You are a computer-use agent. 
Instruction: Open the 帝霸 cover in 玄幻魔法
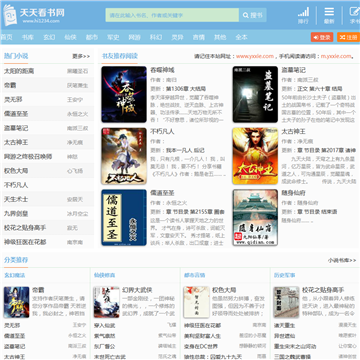pyautogui.click(x=17, y=302)
